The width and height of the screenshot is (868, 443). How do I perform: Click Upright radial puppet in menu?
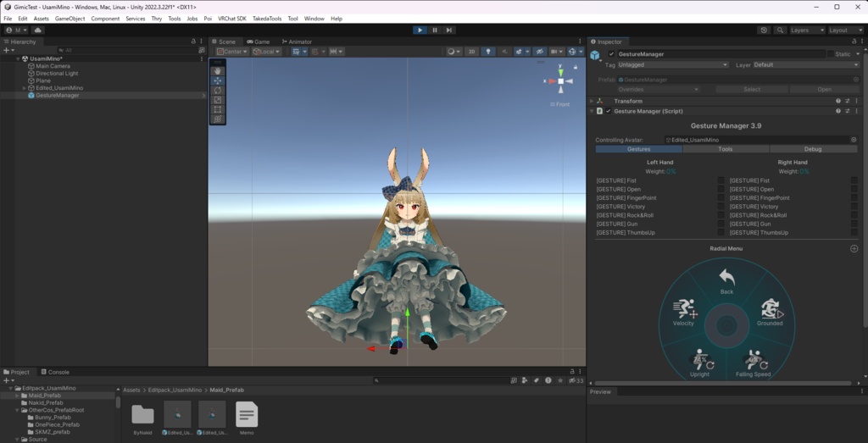click(x=699, y=363)
